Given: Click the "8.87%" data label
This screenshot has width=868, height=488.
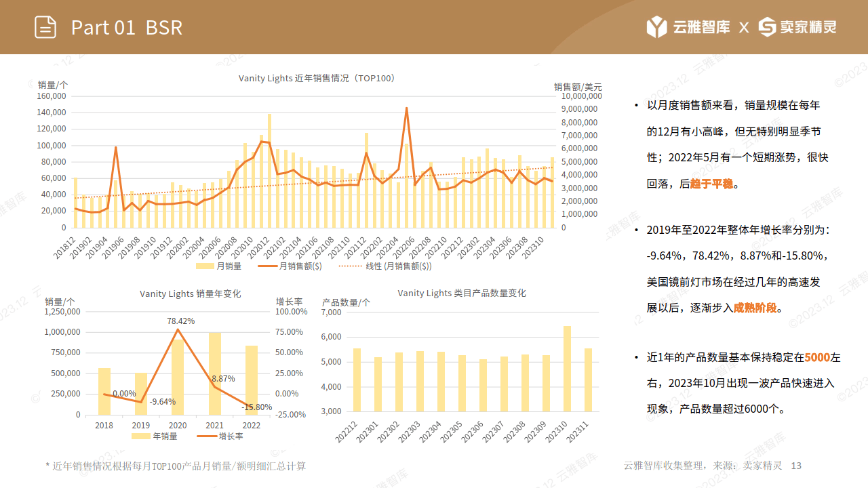Looking at the screenshot, I should coord(223,379).
